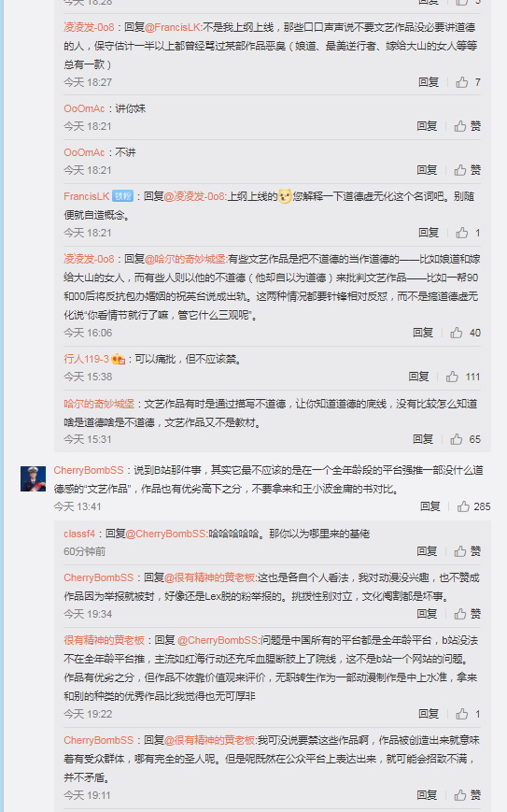Reply to 行人119-3's comment at 15:38
The image size is (507, 812).
(x=418, y=377)
